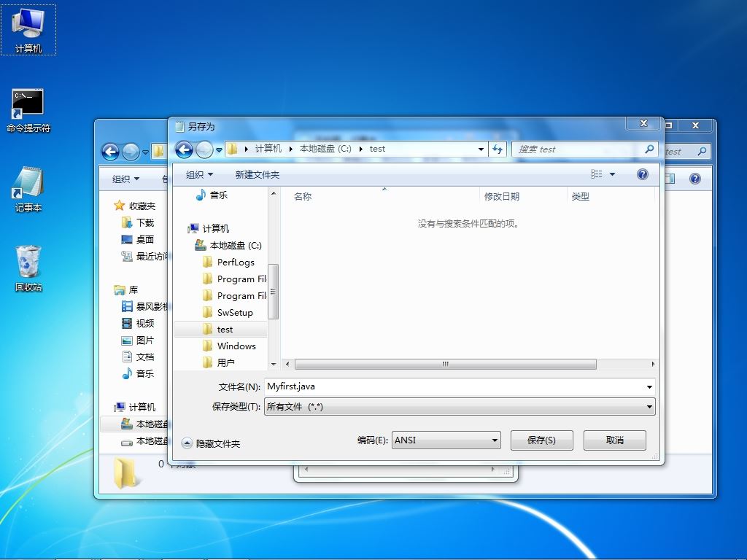The width and height of the screenshot is (747, 560).
Task: Select the PerfLogs folder in the tree
Action: [x=228, y=262]
